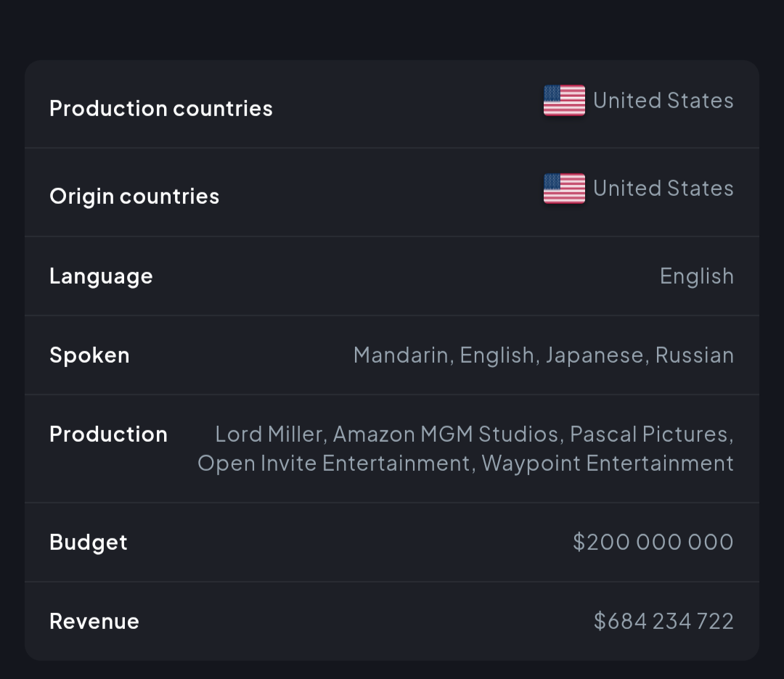Image resolution: width=784 pixels, height=679 pixels.
Task: Click the Spoken row label
Action: (x=89, y=355)
